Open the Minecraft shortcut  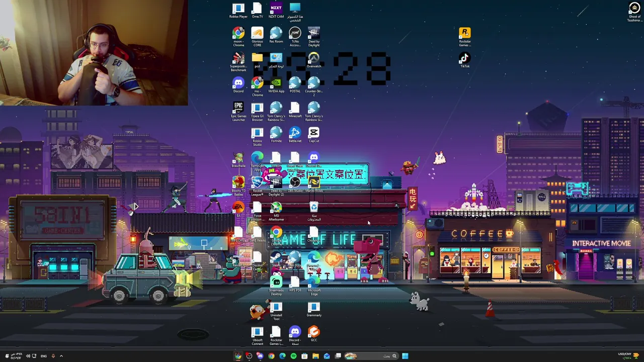click(x=295, y=110)
